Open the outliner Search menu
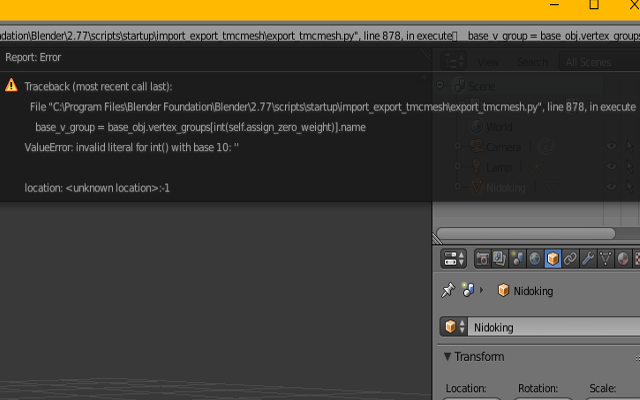 point(532,62)
